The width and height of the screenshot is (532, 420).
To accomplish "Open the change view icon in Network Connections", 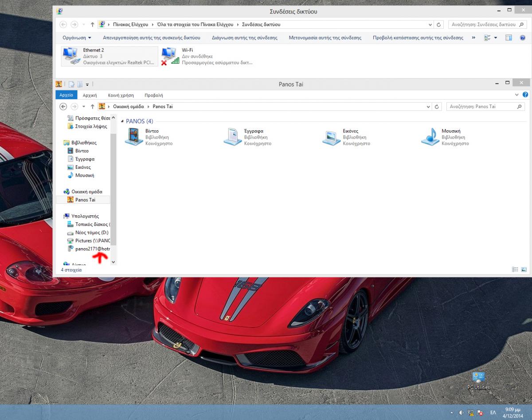I will coord(487,38).
